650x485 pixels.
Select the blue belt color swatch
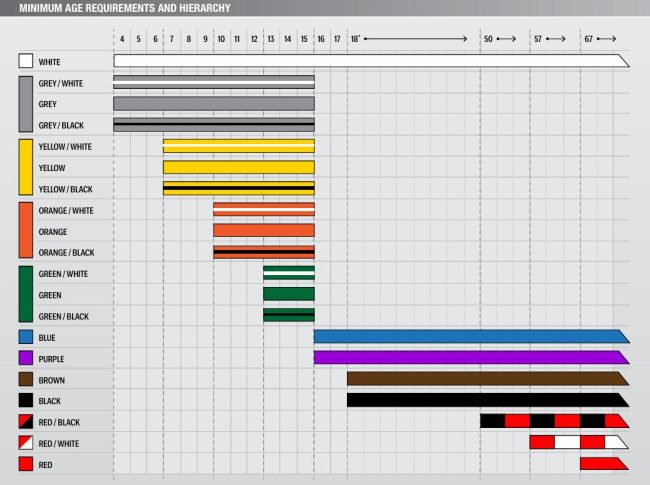(26, 336)
